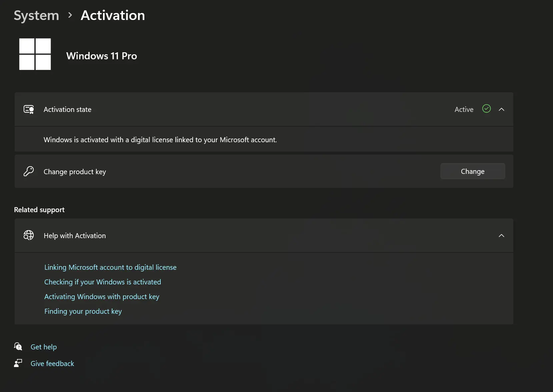The image size is (553, 392).
Task: Click the digital license activation message
Action: click(x=160, y=140)
